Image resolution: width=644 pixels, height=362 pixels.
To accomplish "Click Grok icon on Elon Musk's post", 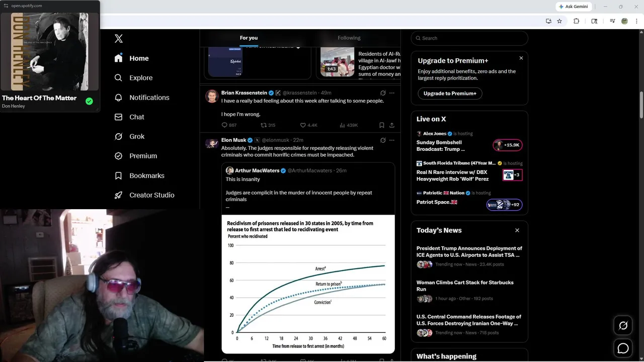I will point(383,140).
